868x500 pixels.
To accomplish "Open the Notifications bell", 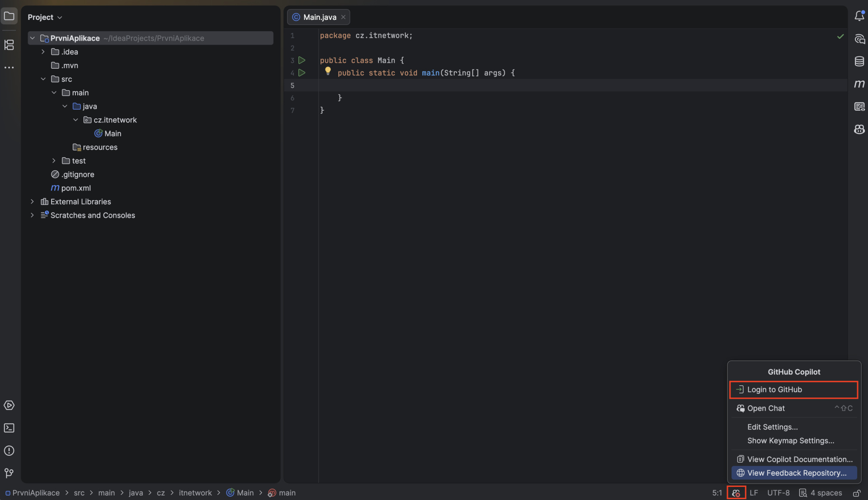I will (860, 15).
